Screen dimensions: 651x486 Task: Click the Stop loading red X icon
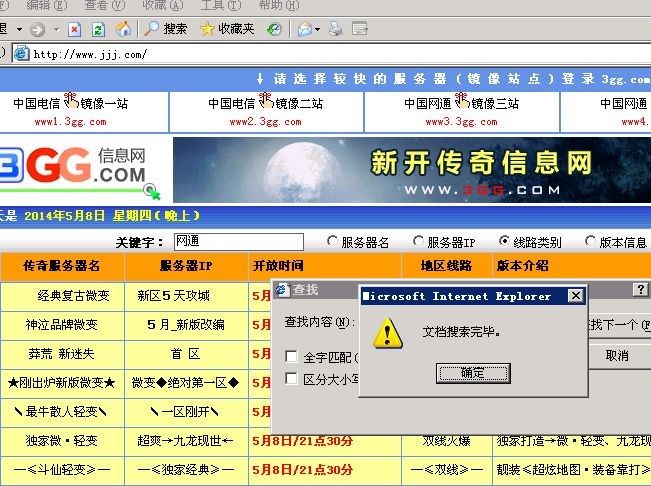pos(74,29)
